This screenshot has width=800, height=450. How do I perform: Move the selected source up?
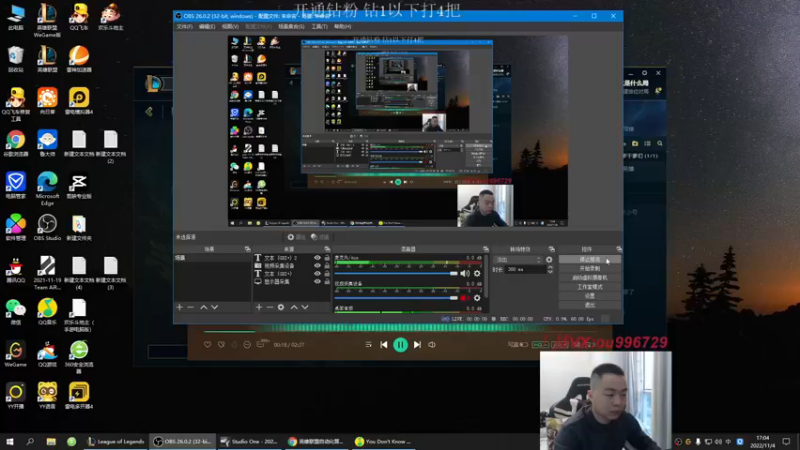[x=294, y=307]
